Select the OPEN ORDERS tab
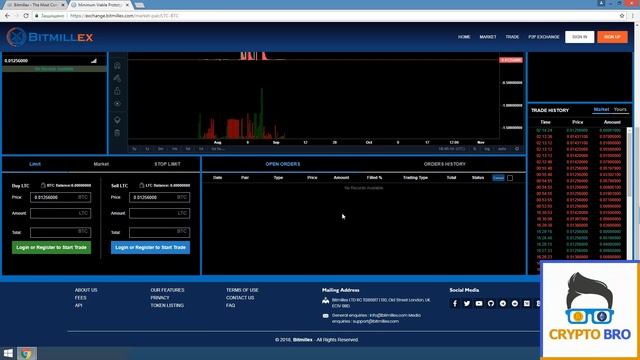 tap(282, 164)
